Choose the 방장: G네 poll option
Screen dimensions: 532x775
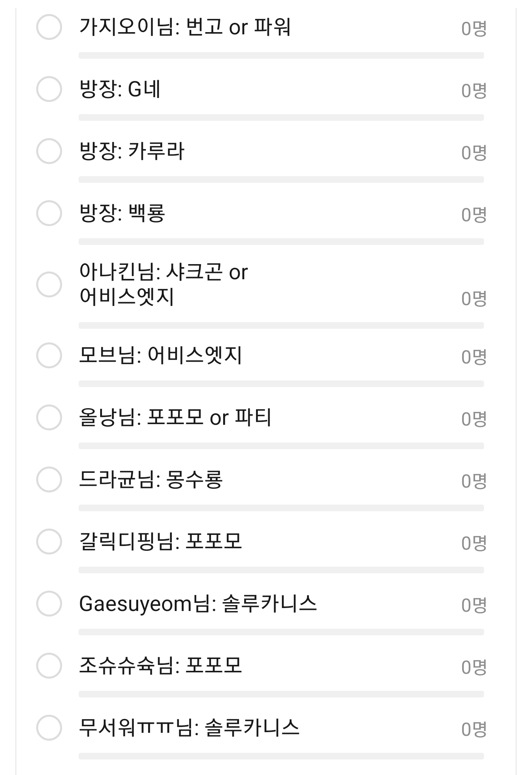(49, 89)
